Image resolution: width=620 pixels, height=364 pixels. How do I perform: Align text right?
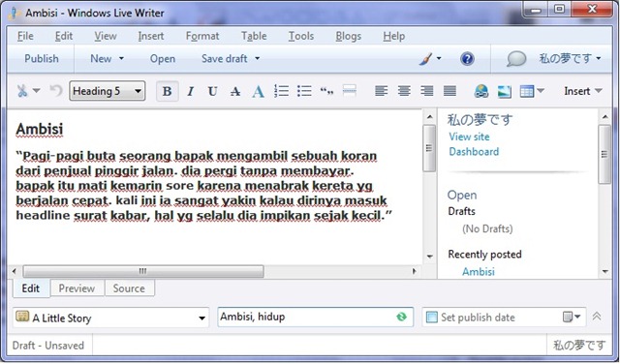[x=426, y=91]
